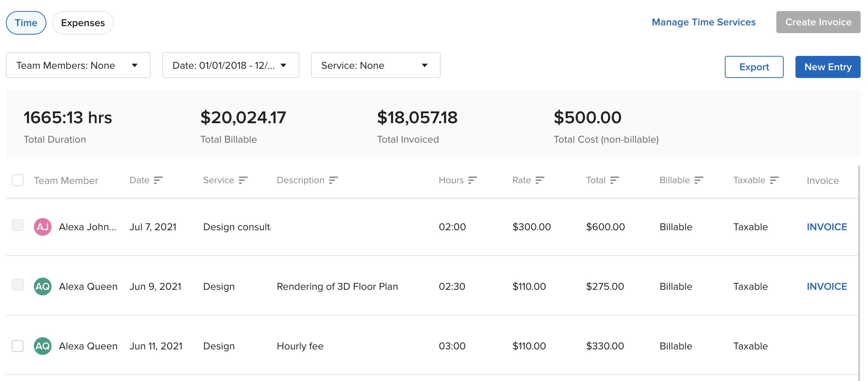
Task: Sort entries by Service
Action: click(243, 180)
